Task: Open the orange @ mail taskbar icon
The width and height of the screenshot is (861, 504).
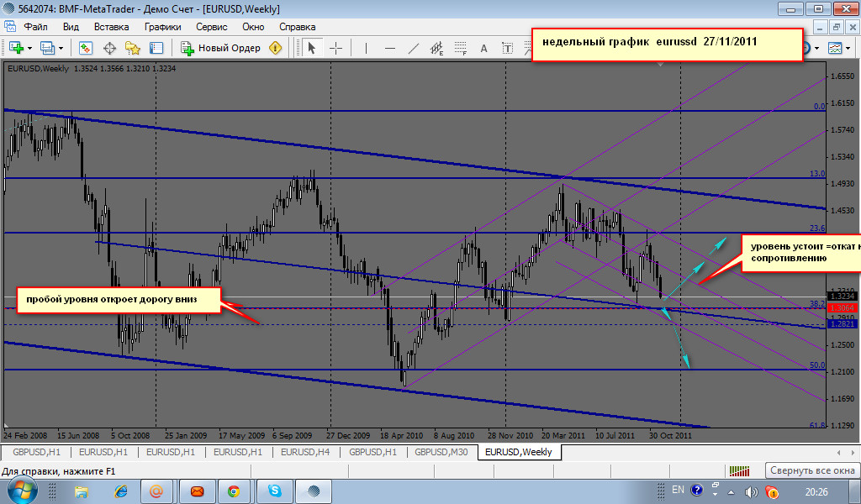Action: [x=156, y=491]
